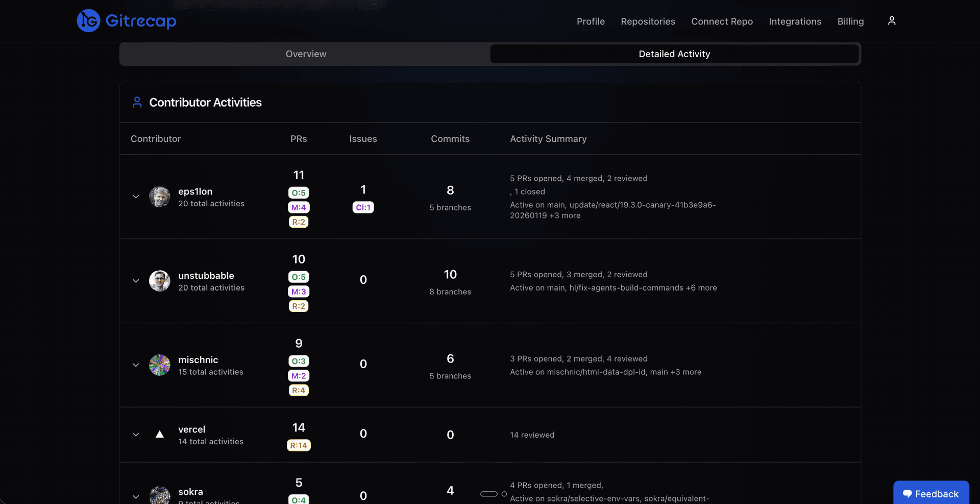980x504 pixels.
Task: Click unstubbable's profile picture
Action: tap(160, 281)
